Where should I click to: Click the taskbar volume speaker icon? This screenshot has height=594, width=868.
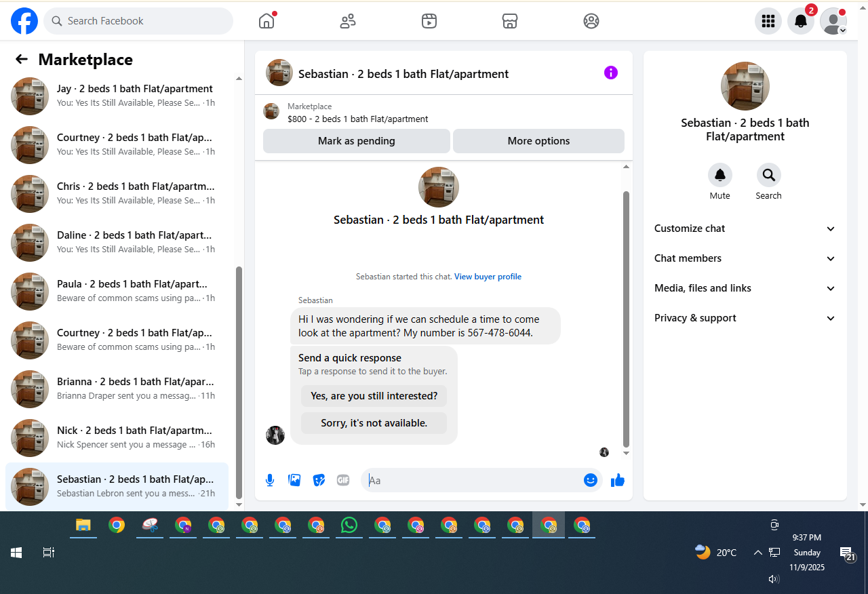(x=774, y=579)
